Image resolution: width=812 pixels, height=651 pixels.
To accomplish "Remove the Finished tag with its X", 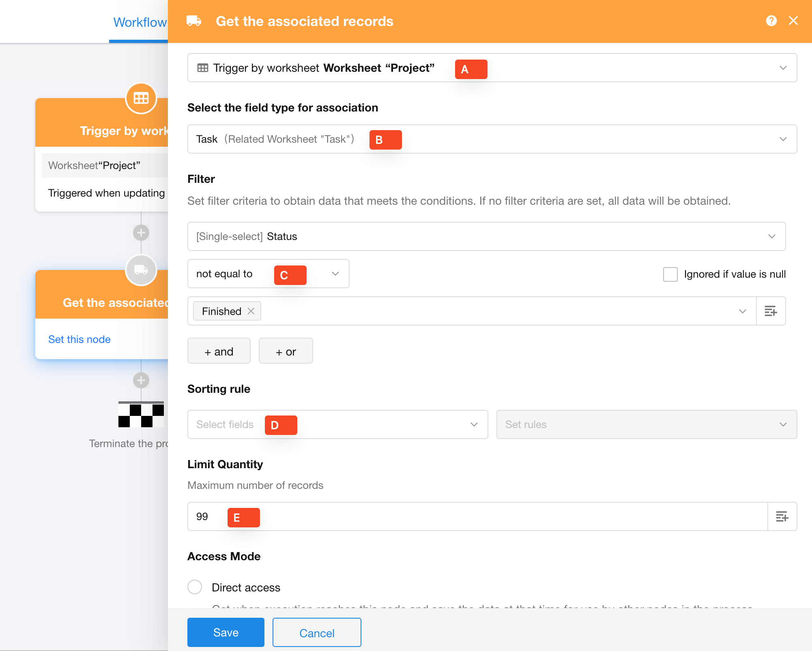I will point(251,311).
